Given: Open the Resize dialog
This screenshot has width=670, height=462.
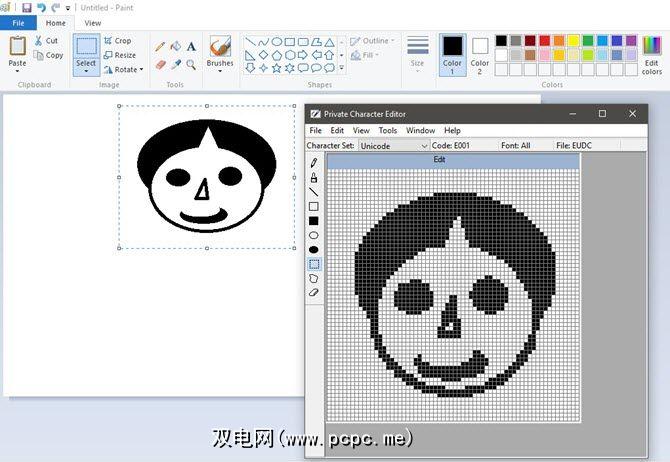Looking at the screenshot, I should [x=120, y=55].
